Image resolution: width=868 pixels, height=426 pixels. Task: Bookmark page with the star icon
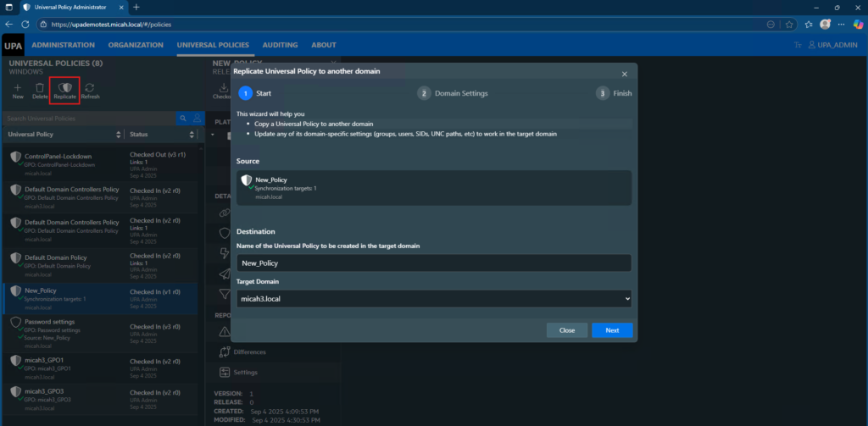789,25
